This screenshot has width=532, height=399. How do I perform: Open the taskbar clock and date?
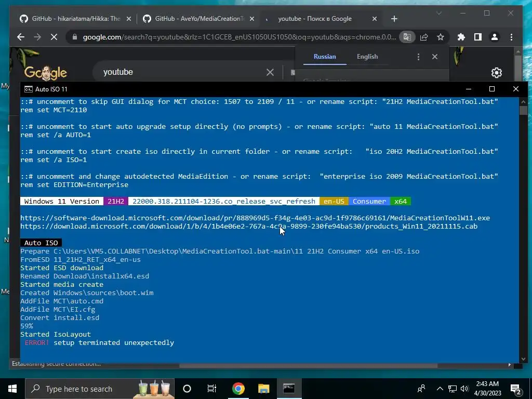(487, 389)
